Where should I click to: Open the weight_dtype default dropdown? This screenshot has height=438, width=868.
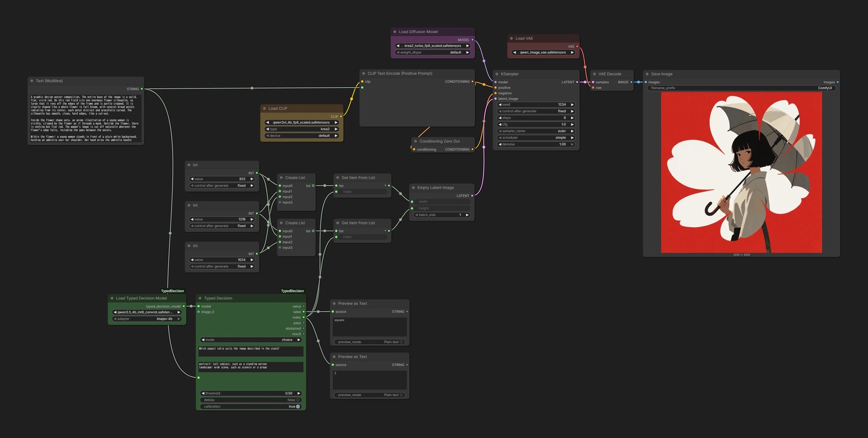point(433,53)
